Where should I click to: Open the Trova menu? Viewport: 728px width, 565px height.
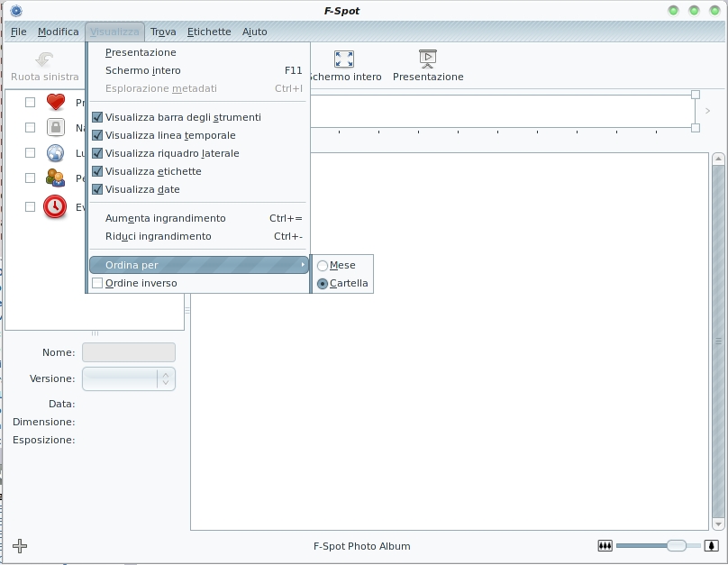click(x=163, y=32)
